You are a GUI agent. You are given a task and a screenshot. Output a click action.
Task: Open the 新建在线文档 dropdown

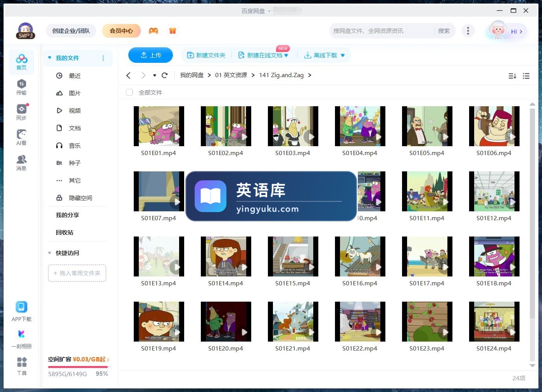[286, 55]
